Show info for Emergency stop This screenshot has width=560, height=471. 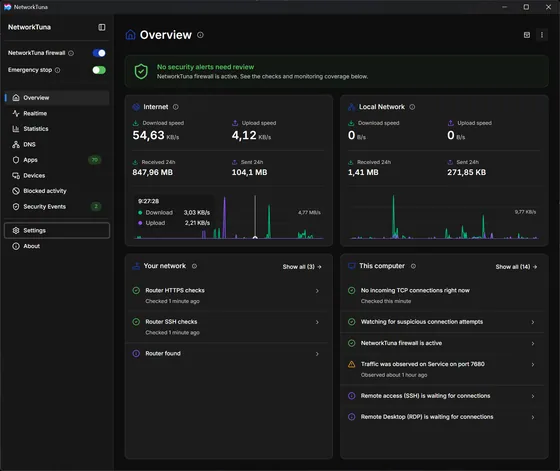tap(58, 70)
